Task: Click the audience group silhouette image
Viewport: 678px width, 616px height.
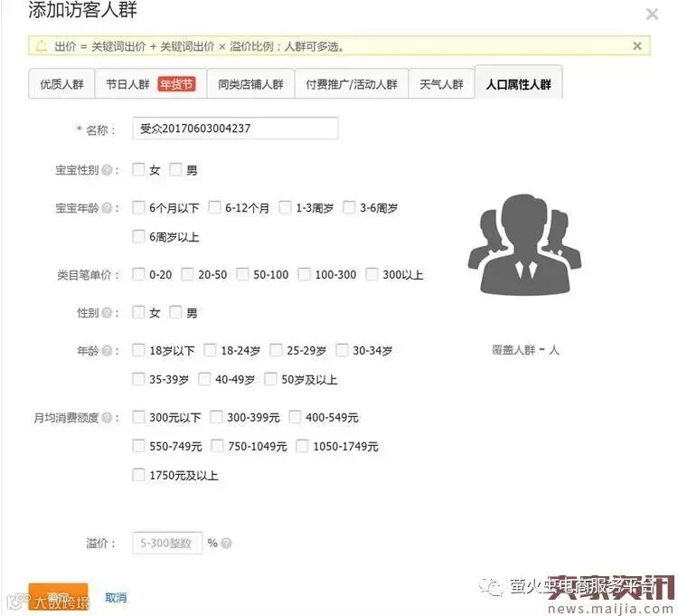Action: point(524,245)
